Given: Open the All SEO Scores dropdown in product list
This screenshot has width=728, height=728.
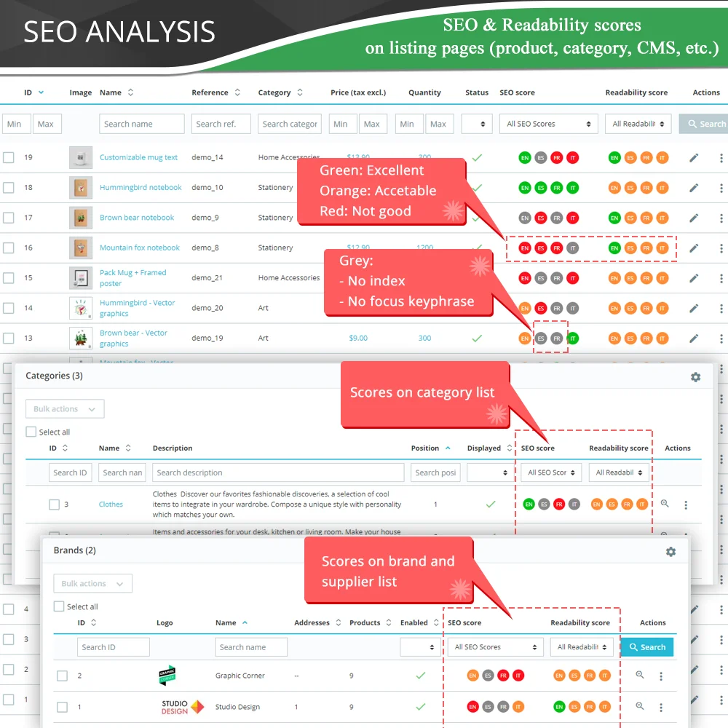Looking at the screenshot, I should click(x=548, y=124).
